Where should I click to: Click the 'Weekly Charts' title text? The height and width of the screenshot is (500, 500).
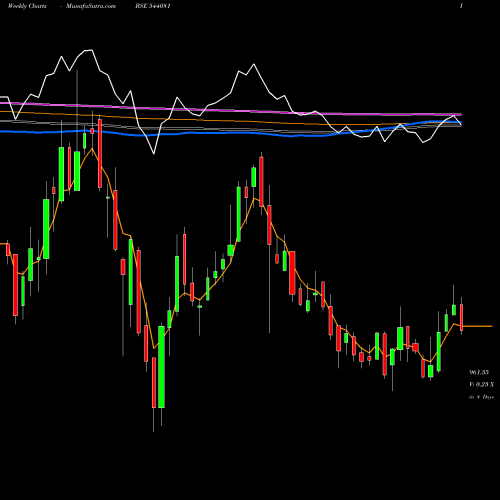[27, 6]
